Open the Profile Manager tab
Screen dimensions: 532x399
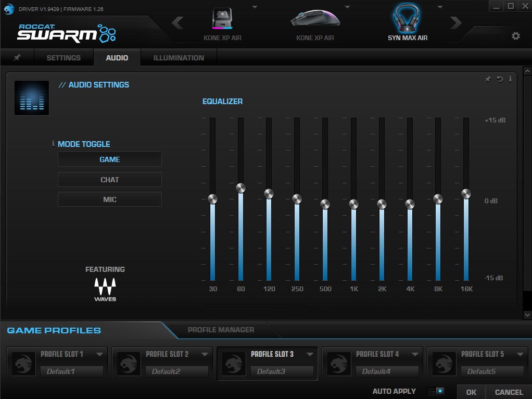pos(221,330)
